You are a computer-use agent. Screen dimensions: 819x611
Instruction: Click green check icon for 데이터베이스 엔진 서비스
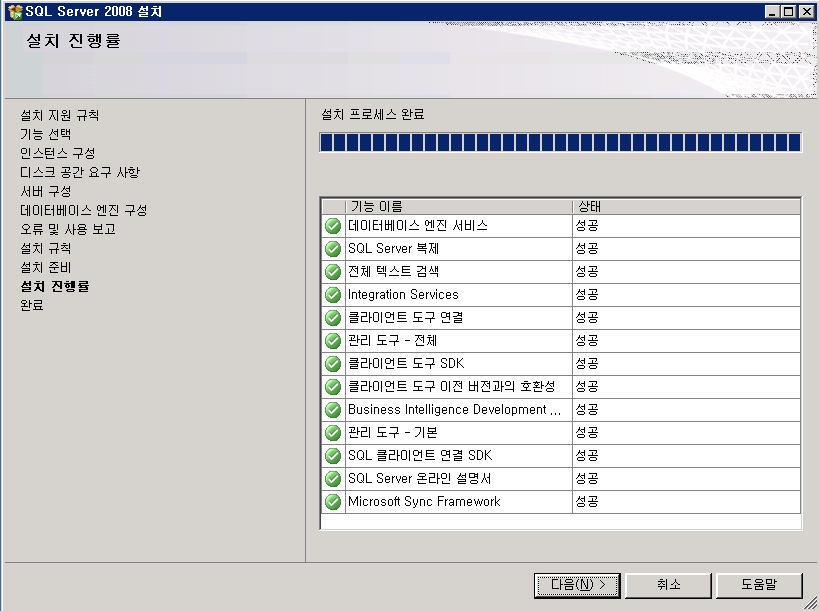pos(333,226)
